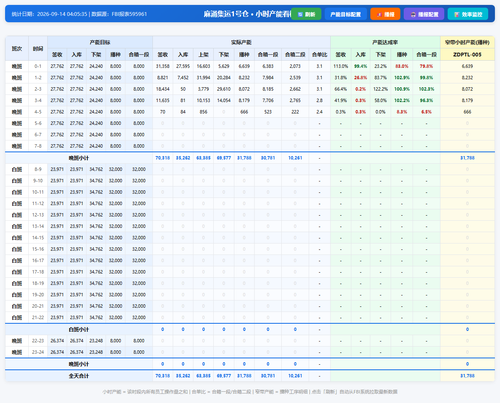
Task: Click the 122.2% achievement cell
Action: pyautogui.click(x=380, y=89)
